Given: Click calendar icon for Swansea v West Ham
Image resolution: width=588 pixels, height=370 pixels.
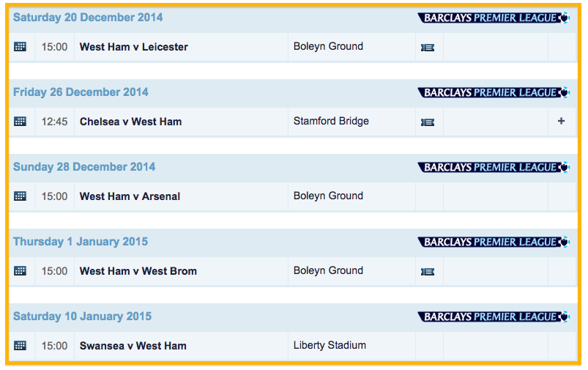Looking at the screenshot, I should pyautogui.click(x=20, y=346).
